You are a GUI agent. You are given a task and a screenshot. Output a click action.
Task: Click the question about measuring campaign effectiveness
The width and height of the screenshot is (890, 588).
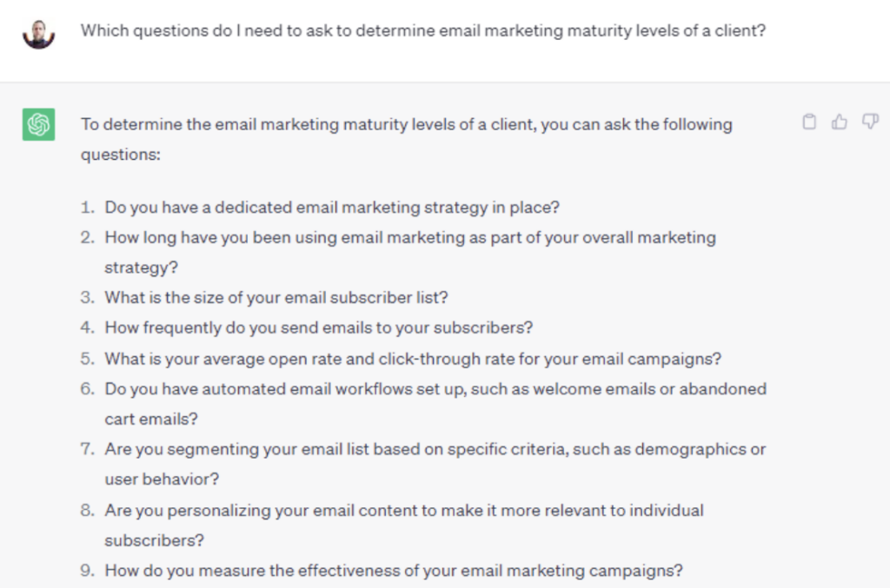click(x=394, y=571)
